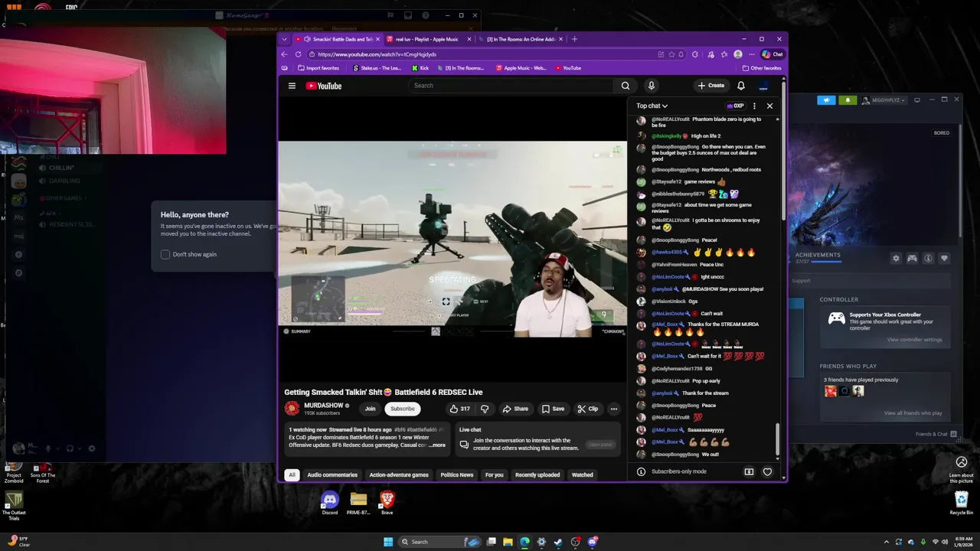
Task: Expand the Top chat dropdown
Action: (x=652, y=106)
